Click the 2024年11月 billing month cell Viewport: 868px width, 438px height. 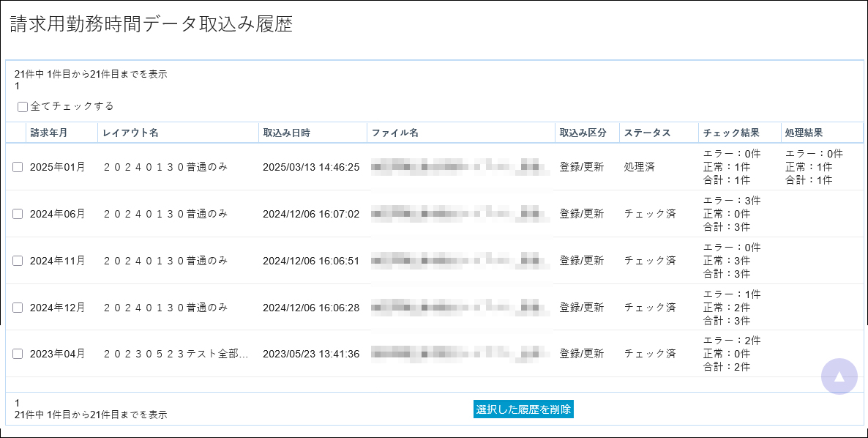point(58,261)
